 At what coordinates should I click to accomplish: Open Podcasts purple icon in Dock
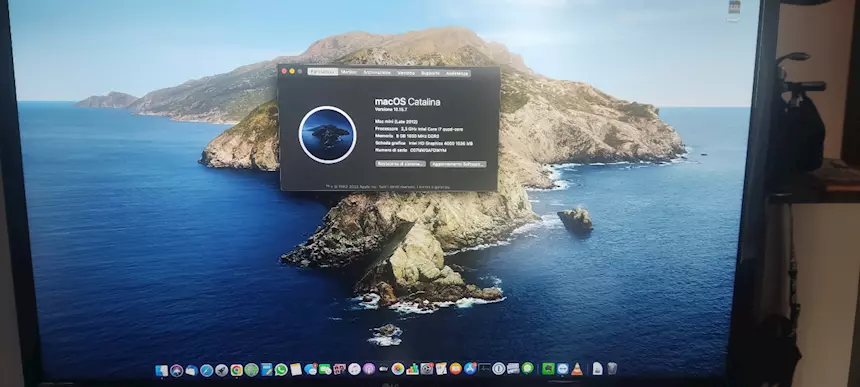(369, 369)
